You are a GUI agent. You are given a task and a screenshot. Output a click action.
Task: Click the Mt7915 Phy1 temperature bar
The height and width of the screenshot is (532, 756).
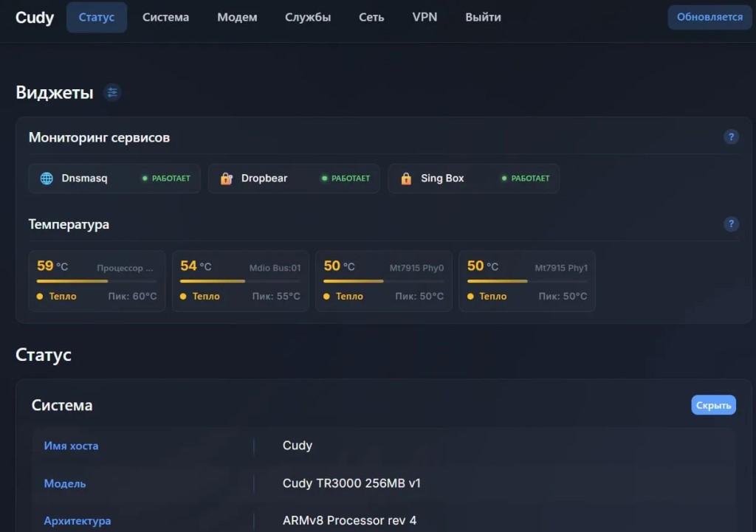pyautogui.click(x=527, y=281)
